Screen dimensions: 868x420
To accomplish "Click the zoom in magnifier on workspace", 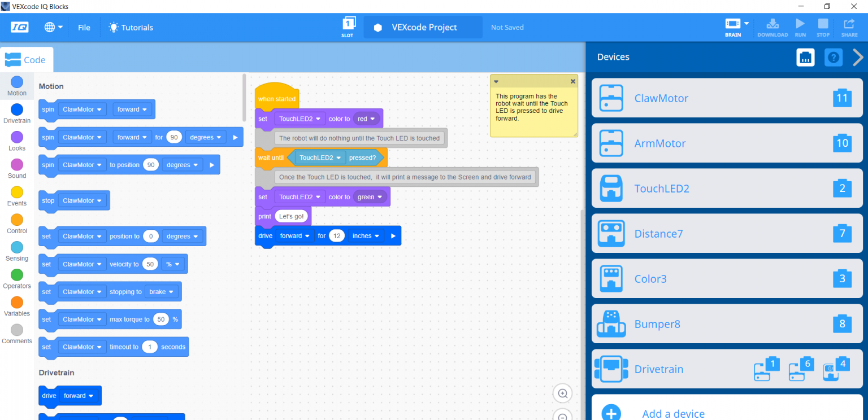I will [562, 393].
